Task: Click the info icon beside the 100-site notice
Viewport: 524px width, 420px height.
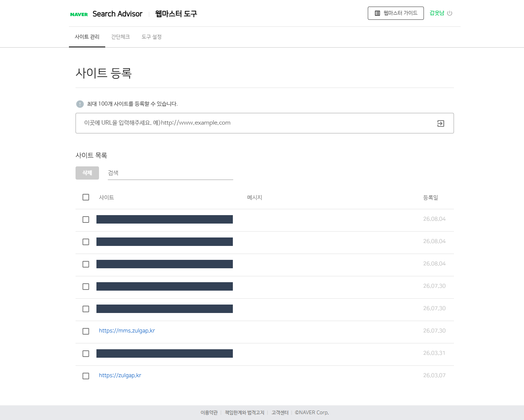Action: [80, 104]
